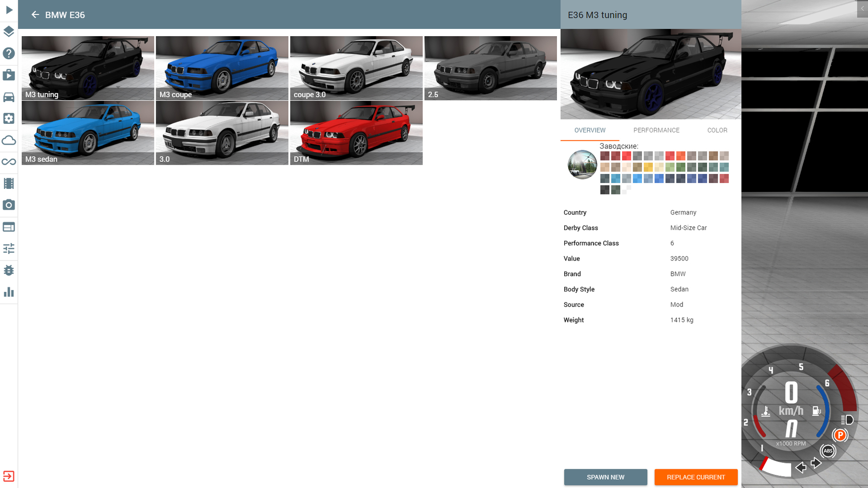The image size is (868, 488).
Task: Click the play icon in the sidebar
Action: click(9, 10)
